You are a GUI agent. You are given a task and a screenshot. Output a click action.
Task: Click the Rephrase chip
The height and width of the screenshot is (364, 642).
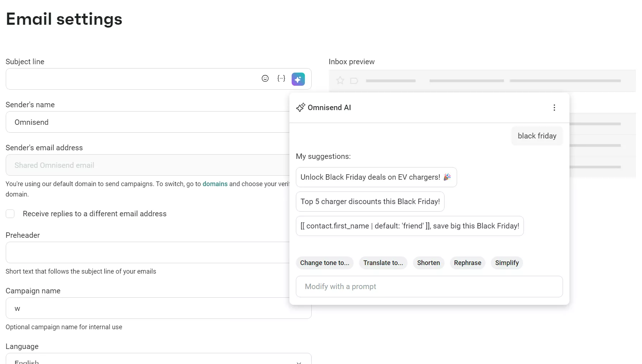coord(467,263)
